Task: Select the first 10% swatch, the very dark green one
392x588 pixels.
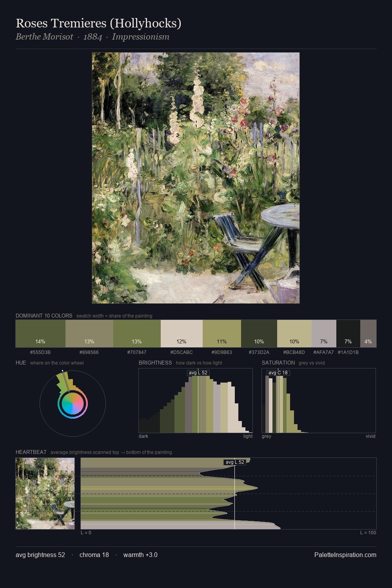Action: [259, 334]
